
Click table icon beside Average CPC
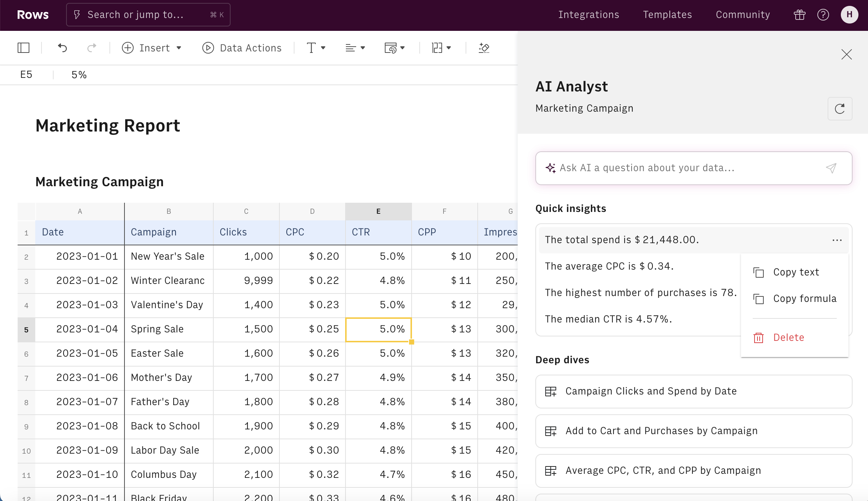click(x=551, y=471)
